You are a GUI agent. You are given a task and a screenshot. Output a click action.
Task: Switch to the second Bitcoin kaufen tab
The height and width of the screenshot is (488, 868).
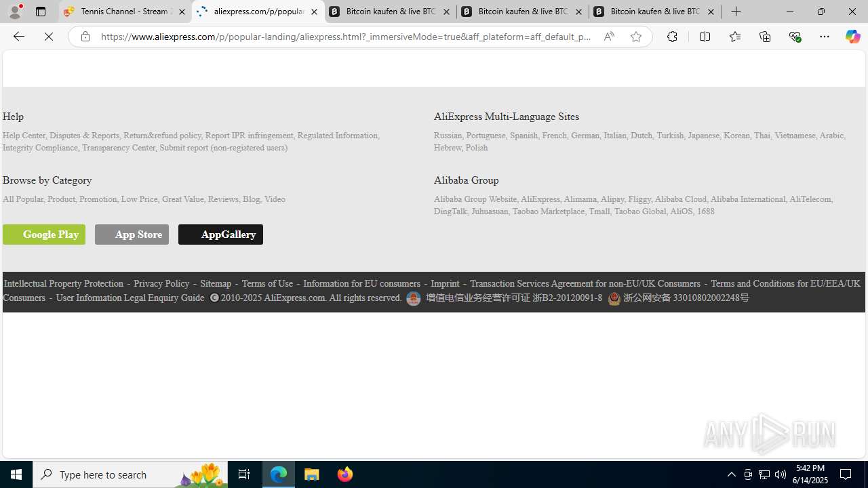[x=523, y=12]
